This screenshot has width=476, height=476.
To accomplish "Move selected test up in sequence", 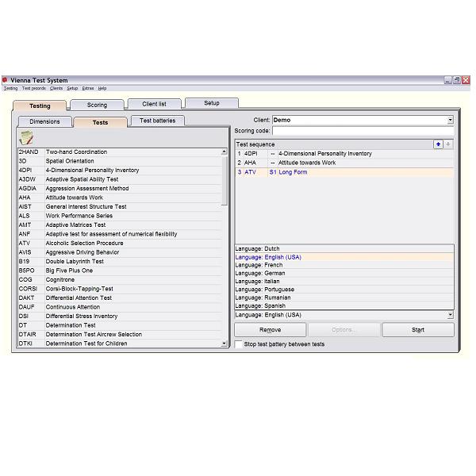I will [x=438, y=144].
